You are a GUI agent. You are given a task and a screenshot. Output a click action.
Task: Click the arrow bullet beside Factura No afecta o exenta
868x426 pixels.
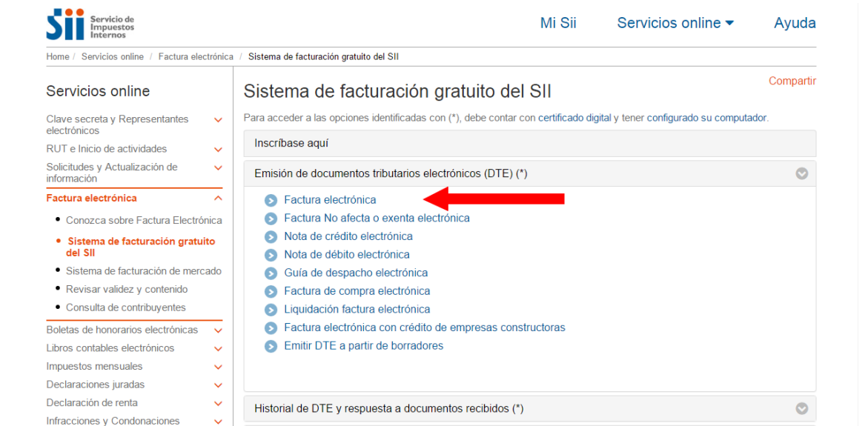271,219
